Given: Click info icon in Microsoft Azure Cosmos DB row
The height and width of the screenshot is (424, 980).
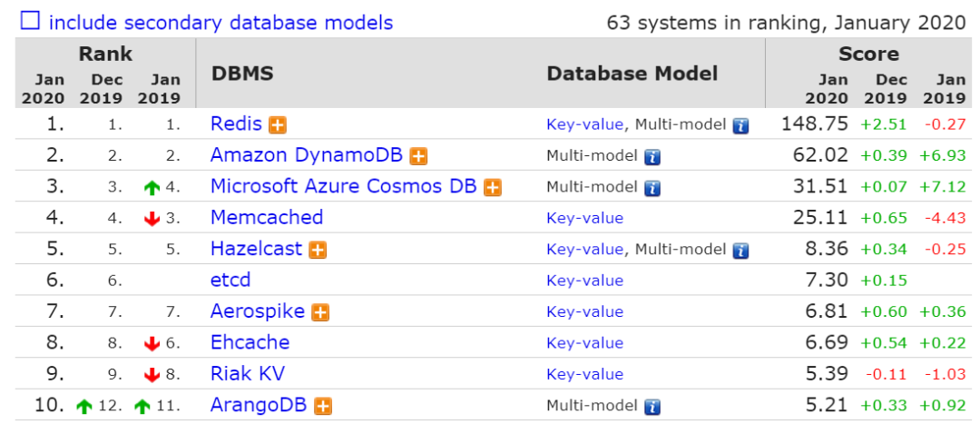Looking at the screenshot, I should (x=652, y=189).
